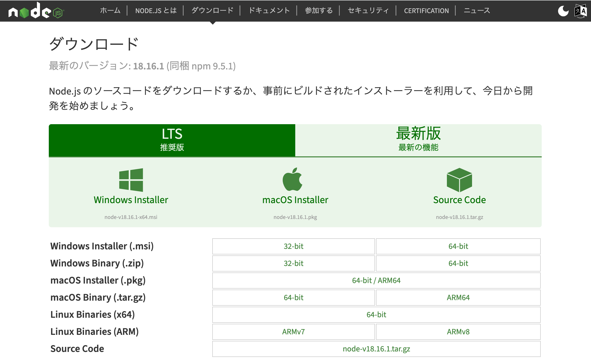Download Linux Binaries ARMv8
The width and height of the screenshot is (591, 364).
tap(458, 332)
